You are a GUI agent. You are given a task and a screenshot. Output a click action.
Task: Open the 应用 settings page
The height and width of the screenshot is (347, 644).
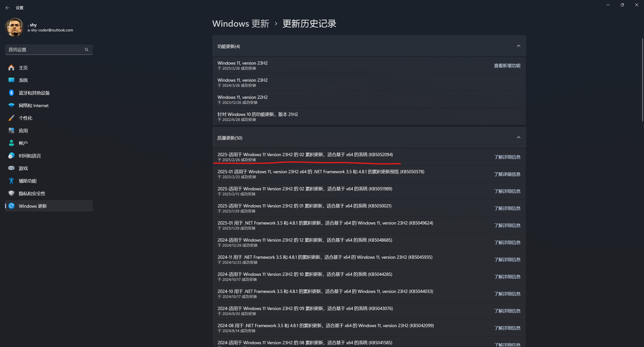pos(23,131)
